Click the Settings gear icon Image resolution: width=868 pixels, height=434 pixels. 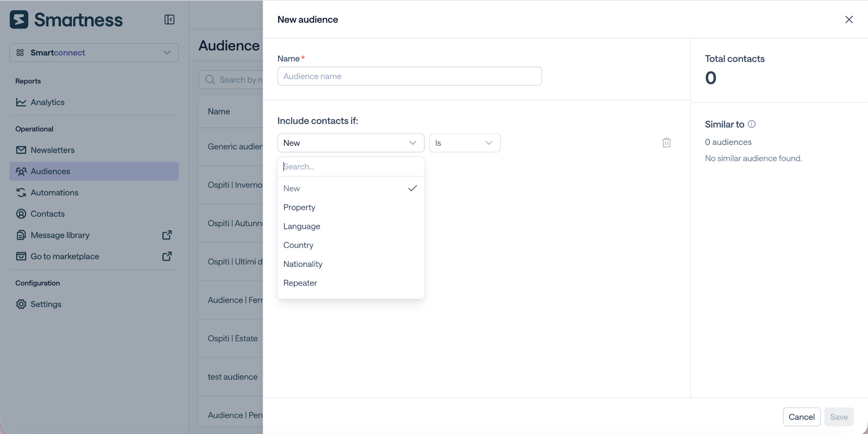(x=21, y=304)
